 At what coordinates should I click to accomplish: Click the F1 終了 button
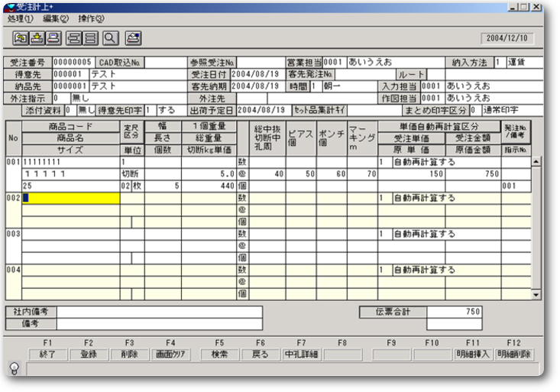[47, 355]
